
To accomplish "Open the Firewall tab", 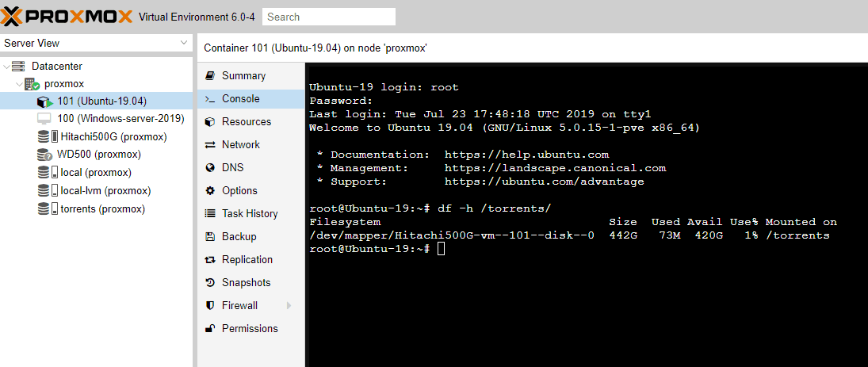I will [250, 305].
